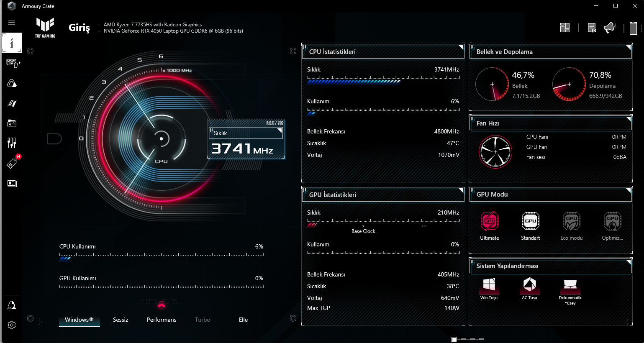Viewport: 644px width, 343px height.
Task: Click the Bellek memory gauge dial
Action: 493,84
